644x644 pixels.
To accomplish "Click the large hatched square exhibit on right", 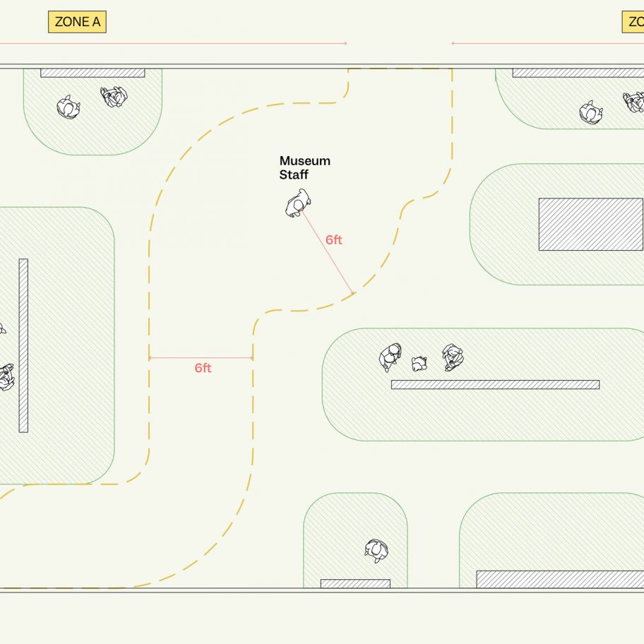I will tap(590, 225).
